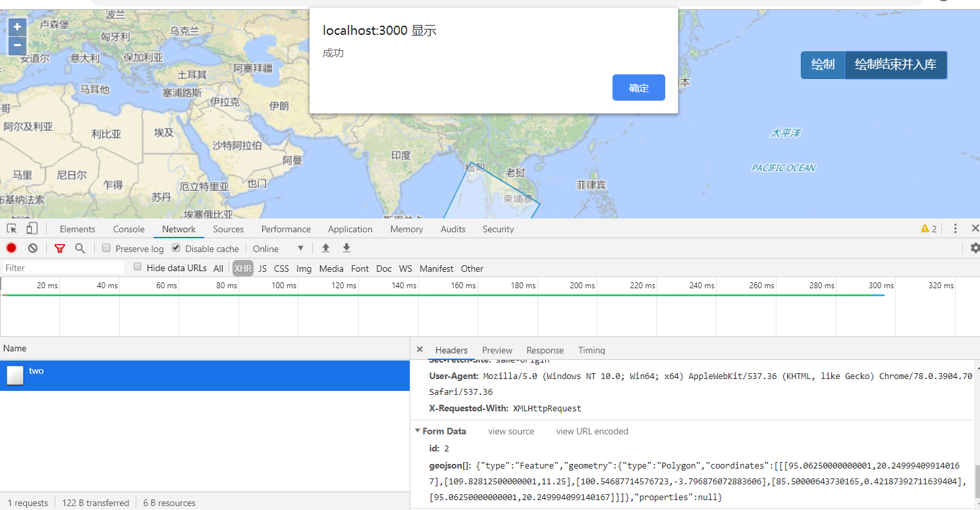
Task: Click 绘制结束并入库 button
Action: point(896,64)
